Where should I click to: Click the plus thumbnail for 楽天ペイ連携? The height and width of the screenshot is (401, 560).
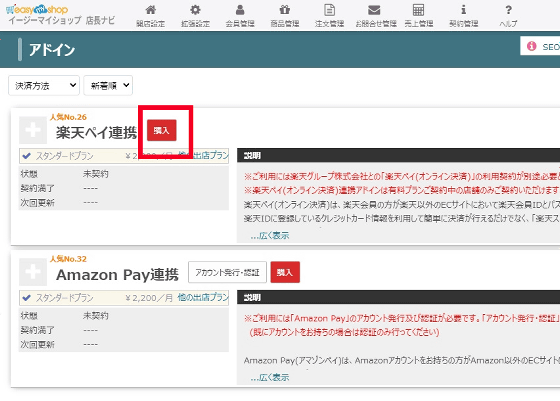pyautogui.click(x=33, y=130)
